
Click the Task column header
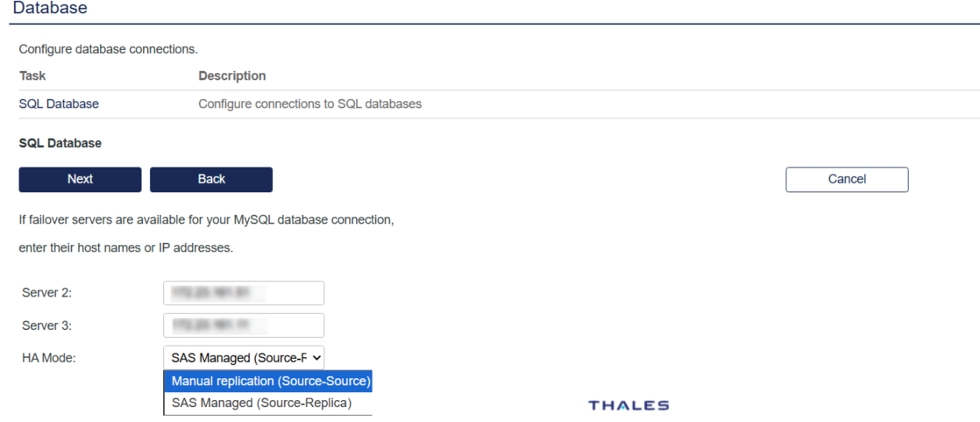(32, 75)
